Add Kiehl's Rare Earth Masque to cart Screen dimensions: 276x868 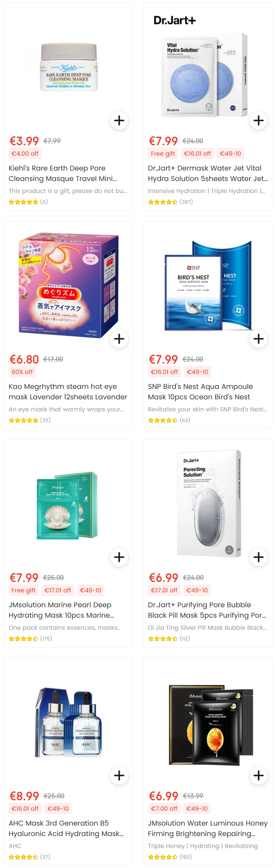point(119,120)
